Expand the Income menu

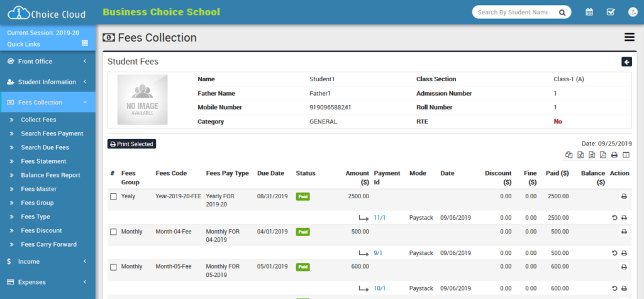tap(48, 262)
